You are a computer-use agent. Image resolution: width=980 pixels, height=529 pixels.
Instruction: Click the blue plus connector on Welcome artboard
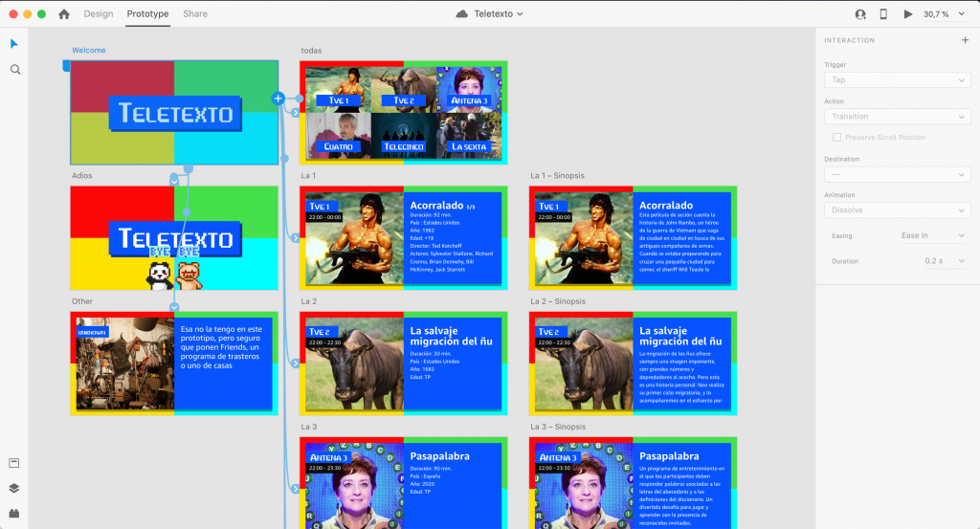(278, 99)
